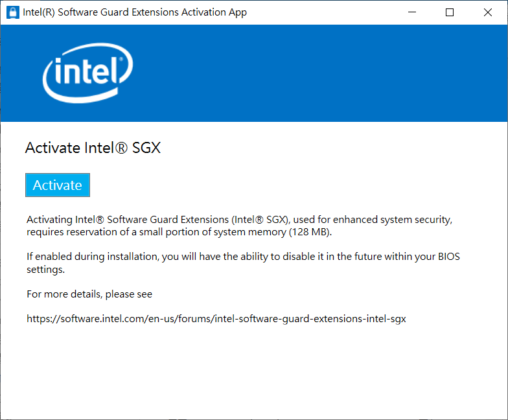Viewport: 508px width, 420px height.
Task: Click the Intel logo in the banner
Action: (88, 73)
